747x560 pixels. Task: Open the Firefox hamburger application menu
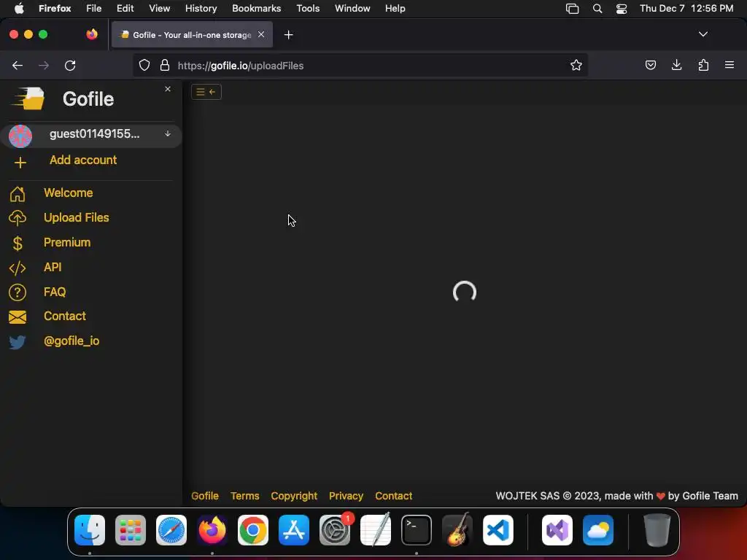[x=729, y=65]
